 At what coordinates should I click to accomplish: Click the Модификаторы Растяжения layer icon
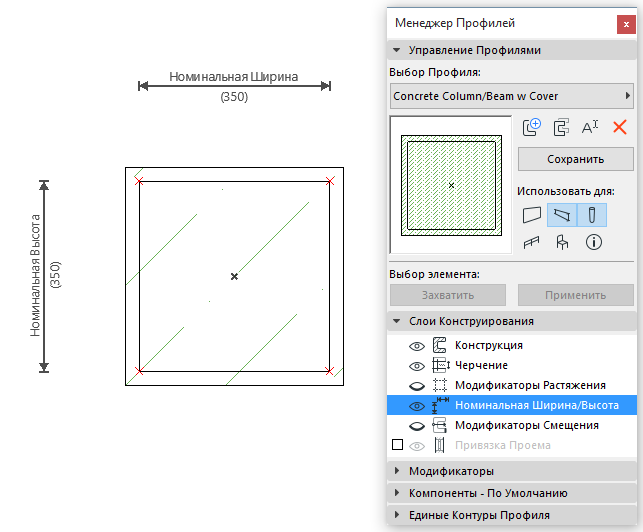[440, 385]
